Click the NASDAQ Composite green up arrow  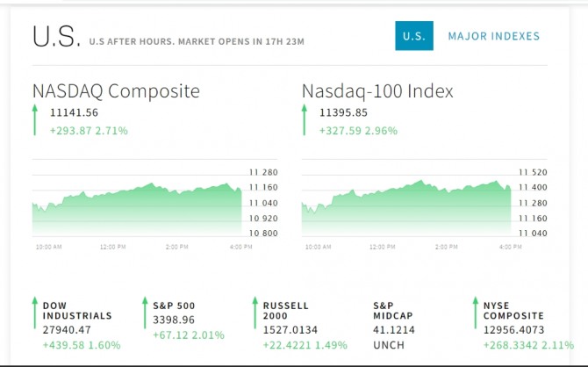(x=35, y=119)
